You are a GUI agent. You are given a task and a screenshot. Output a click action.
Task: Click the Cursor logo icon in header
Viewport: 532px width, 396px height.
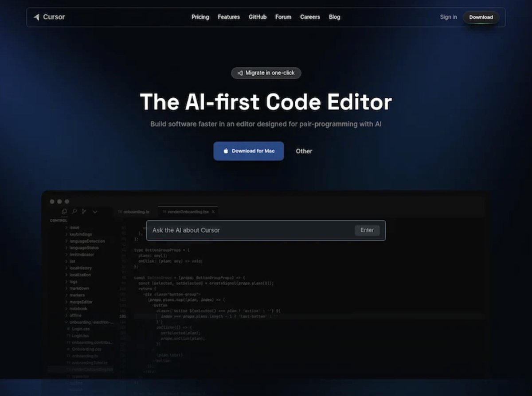click(36, 17)
